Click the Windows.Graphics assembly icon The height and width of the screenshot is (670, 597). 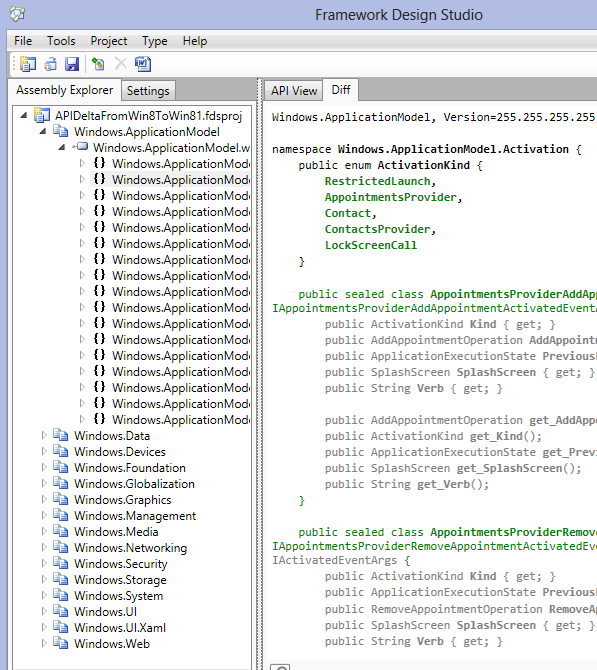point(61,499)
